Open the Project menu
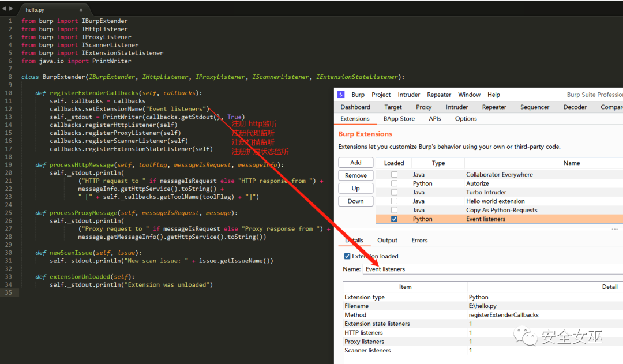 [381, 95]
